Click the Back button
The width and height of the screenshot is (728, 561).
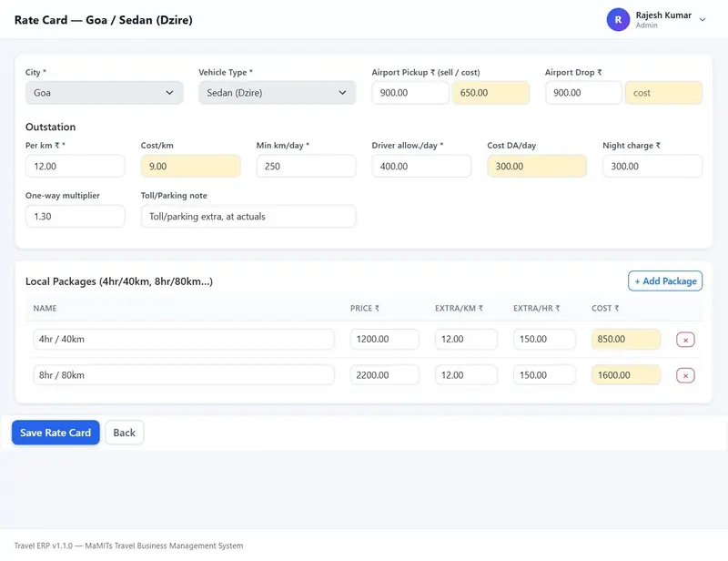[125, 433]
